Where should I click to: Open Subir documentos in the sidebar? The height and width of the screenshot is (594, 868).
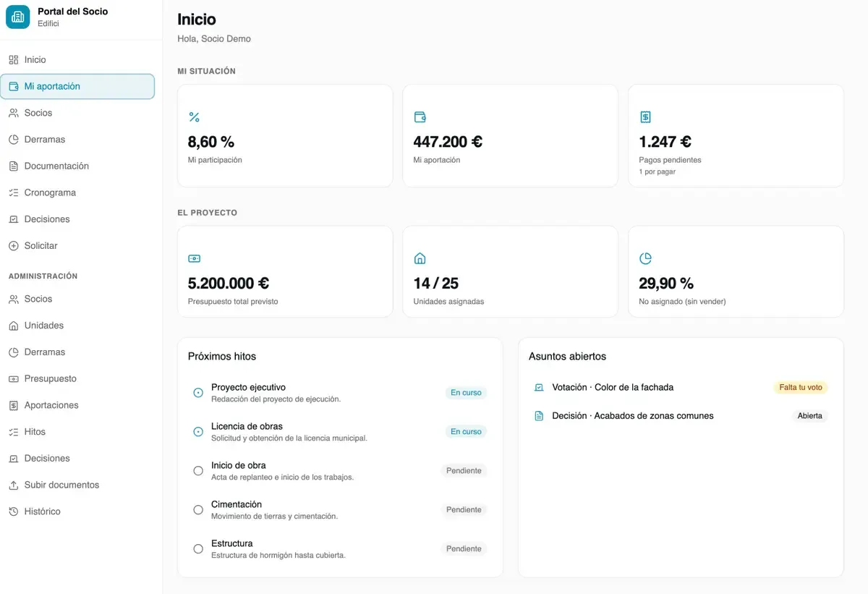point(77,485)
